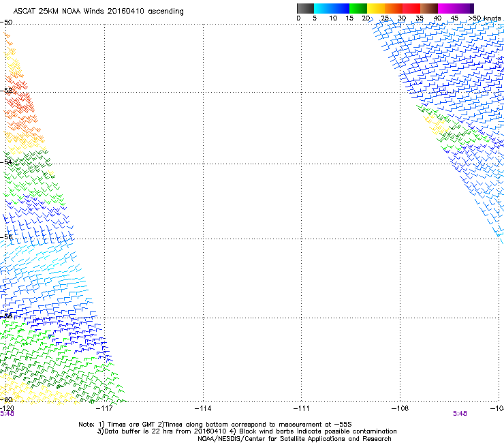Pick the orange 25-30 knots legend swatch

(x=394, y=8)
